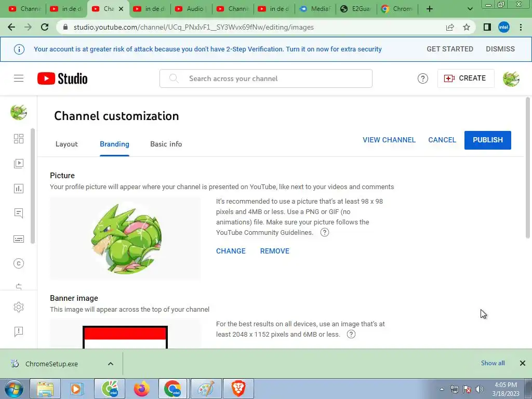The image size is (532, 399).
Task: Show hidden system tray icons
Action: [442, 389]
